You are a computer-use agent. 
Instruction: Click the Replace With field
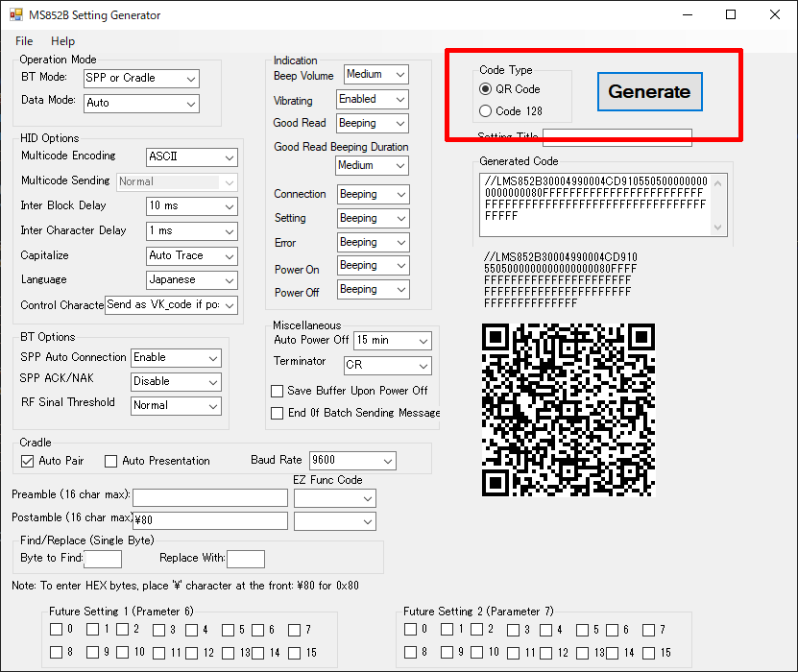[246, 559]
